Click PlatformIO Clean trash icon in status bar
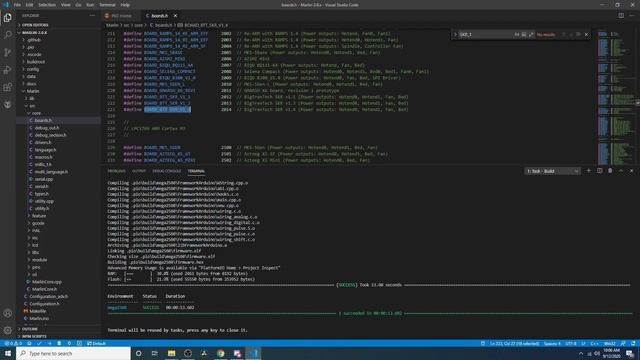This screenshot has width=640, height=360. point(59,343)
